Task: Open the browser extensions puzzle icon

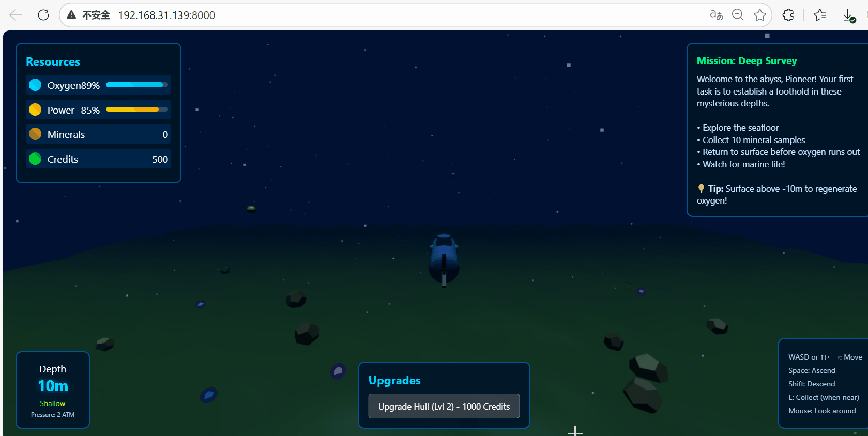Action: (x=788, y=15)
